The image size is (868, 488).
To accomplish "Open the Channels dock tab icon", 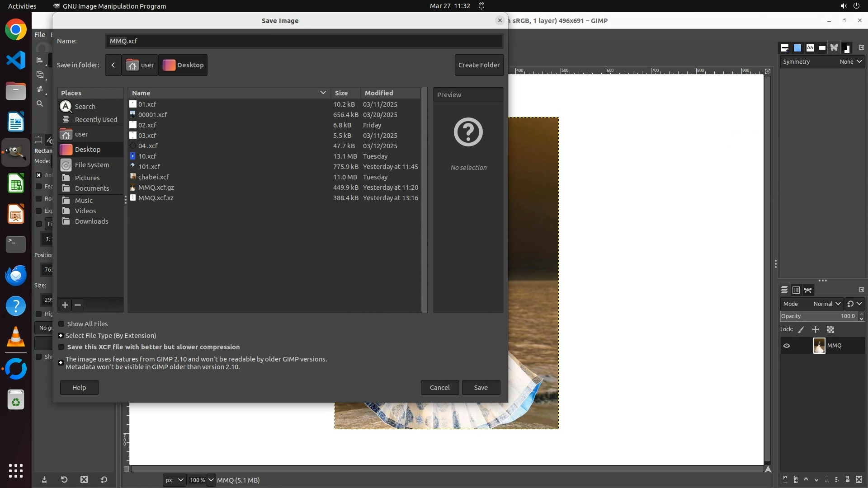I will (x=796, y=290).
